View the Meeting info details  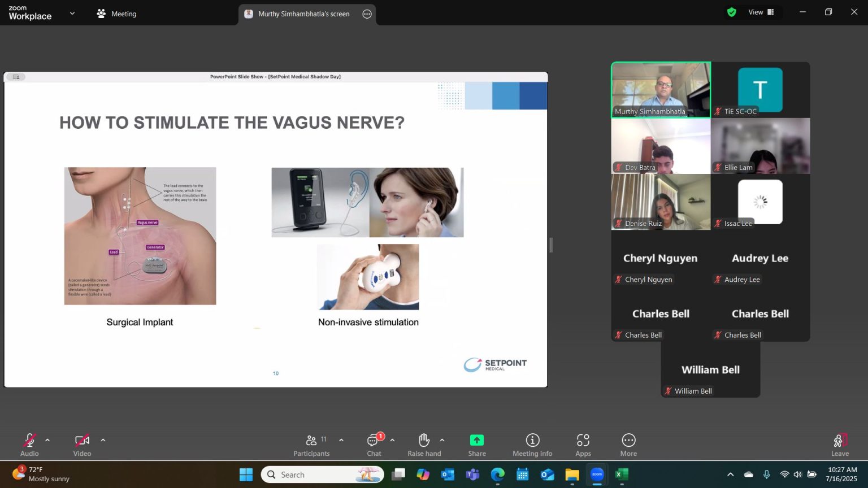(532, 445)
